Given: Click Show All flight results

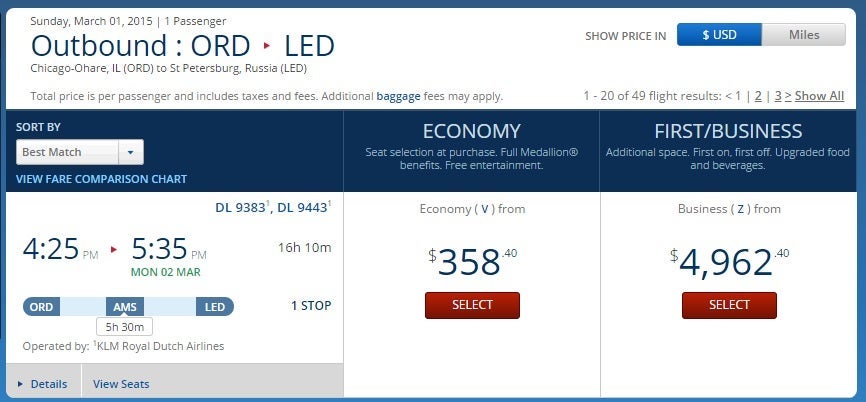Looking at the screenshot, I should (x=819, y=96).
